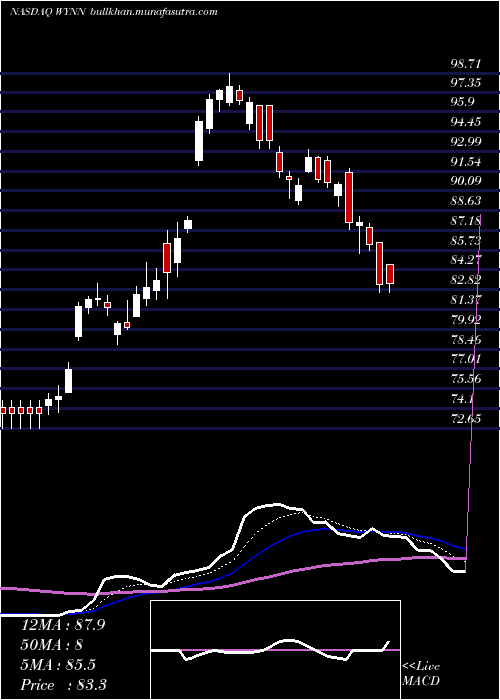Viewport: 500px width, 700px height.
Task: Click the bullkhan.munafasutra.com watermark text
Action: click(154, 12)
